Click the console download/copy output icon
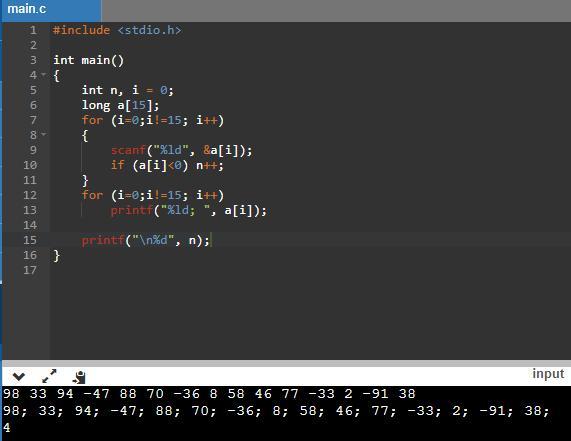The height and width of the screenshot is (441, 571). point(79,377)
